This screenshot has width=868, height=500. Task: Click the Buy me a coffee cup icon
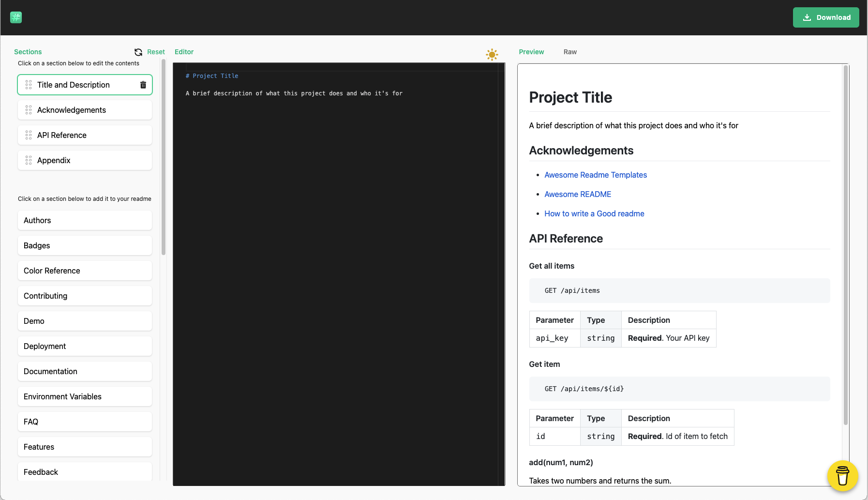point(842,476)
